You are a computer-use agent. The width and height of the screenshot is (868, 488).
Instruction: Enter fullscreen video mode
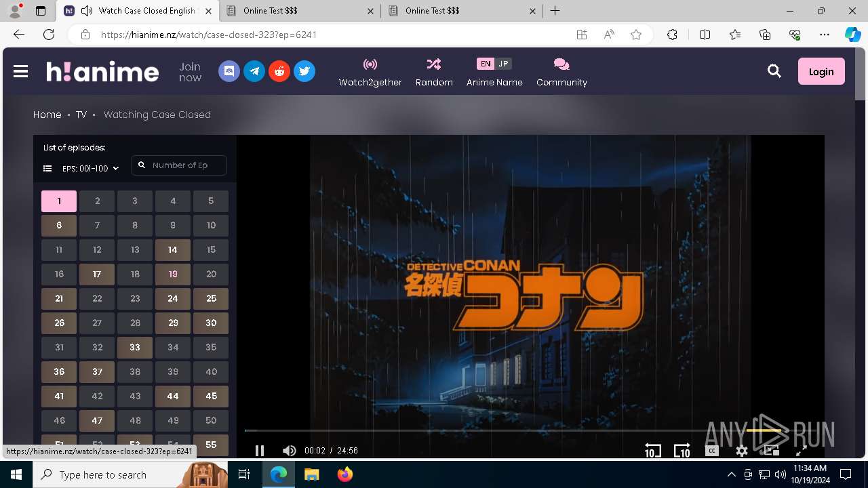tap(801, 451)
